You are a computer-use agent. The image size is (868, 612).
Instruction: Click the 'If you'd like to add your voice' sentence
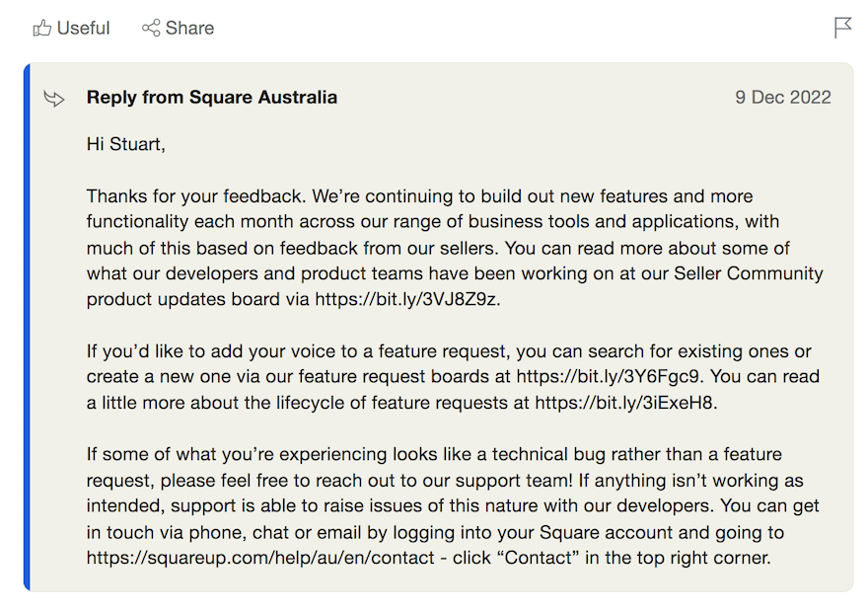pyautogui.click(x=449, y=377)
